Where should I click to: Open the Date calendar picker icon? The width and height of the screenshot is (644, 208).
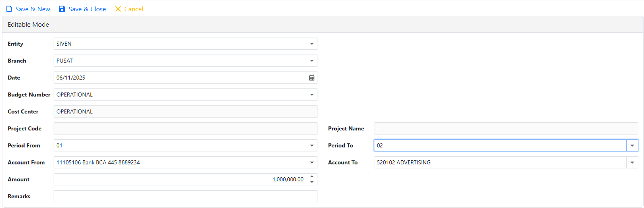click(x=312, y=78)
